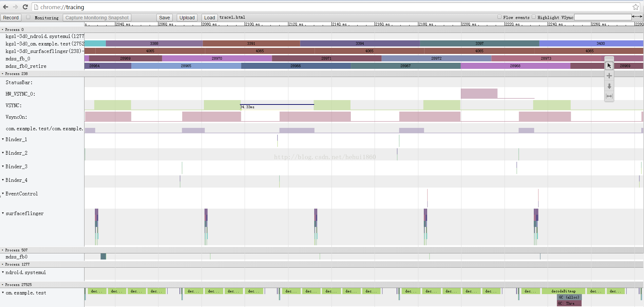The width and height of the screenshot is (644, 307).
Task: Go back with the browser back arrow
Action: click(5, 7)
